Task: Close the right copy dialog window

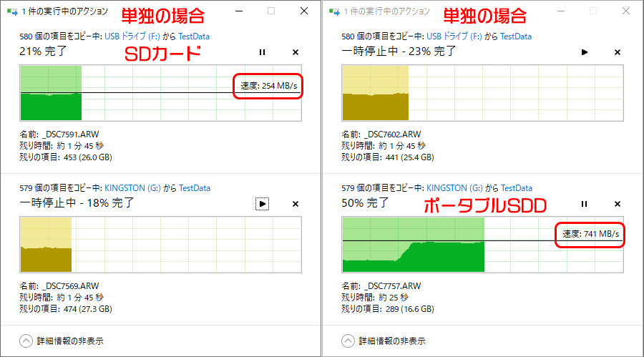Action: [x=626, y=11]
